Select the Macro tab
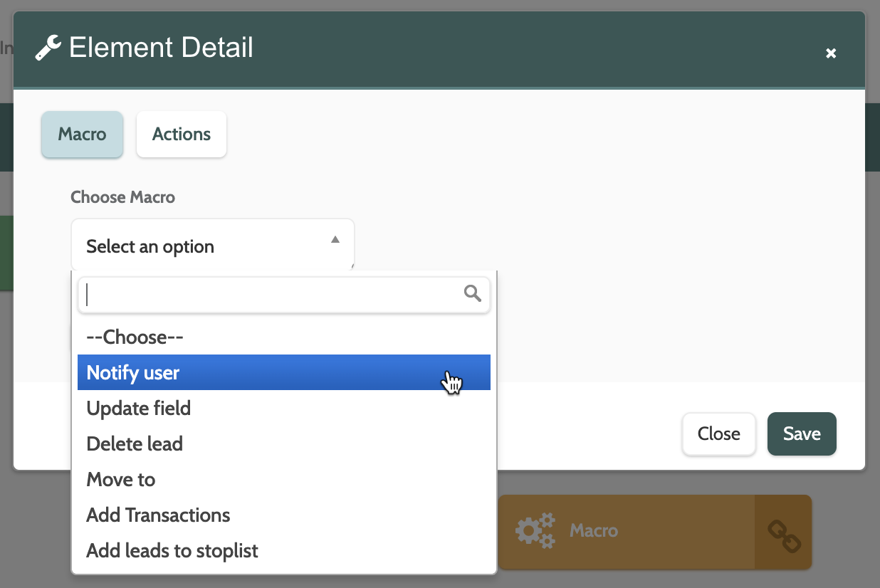The height and width of the screenshot is (588, 880). coord(82,135)
